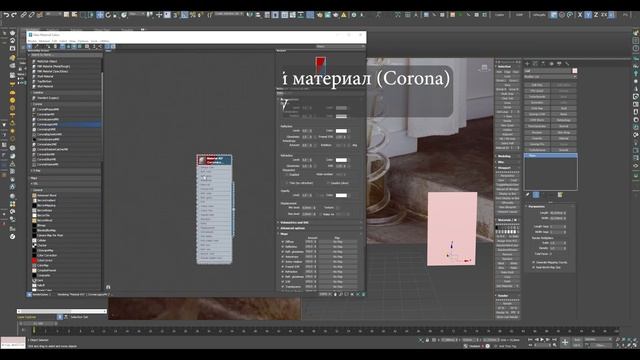Open the Utilities menu in Slate Material Editor
Screen dimensions: 640x360
coord(105,41)
